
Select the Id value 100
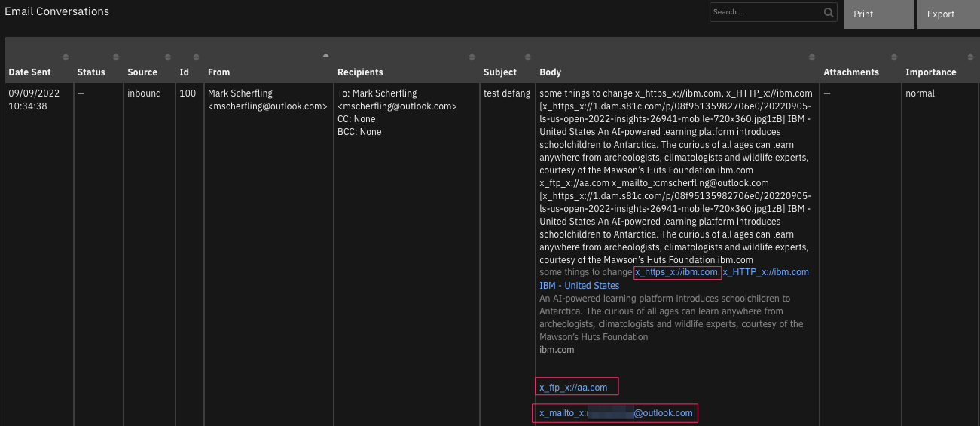[188, 93]
